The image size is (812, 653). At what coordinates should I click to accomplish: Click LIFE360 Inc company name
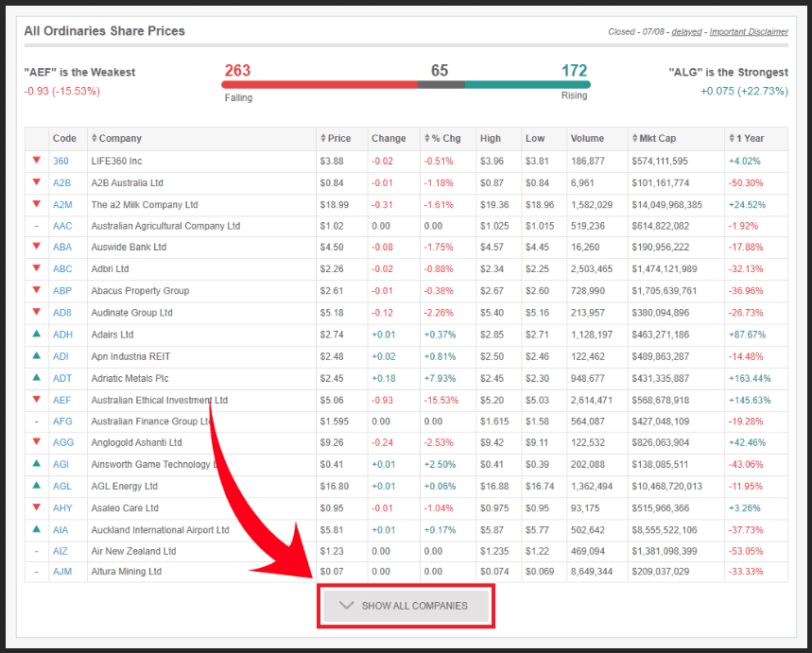(x=116, y=161)
